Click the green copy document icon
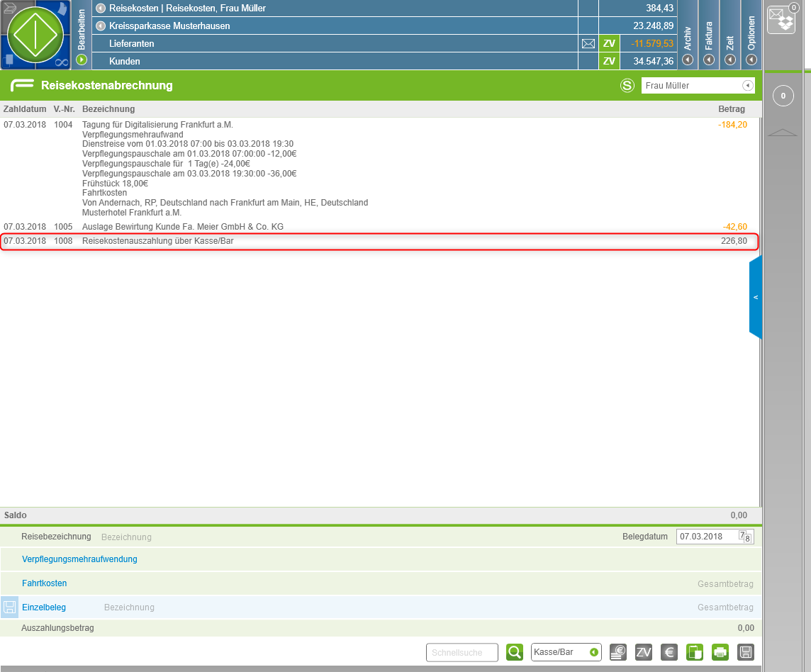The width and height of the screenshot is (811, 672). [695, 652]
